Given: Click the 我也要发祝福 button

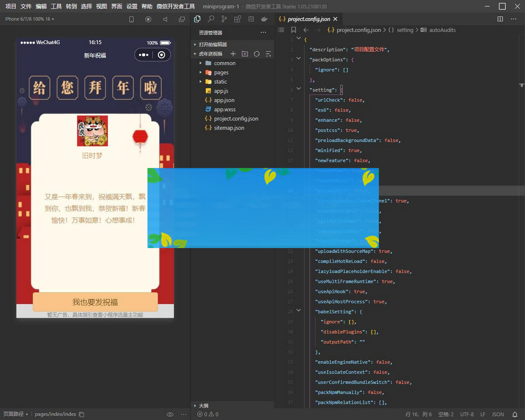Looking at the screenshot, I should (x=95, y=302).
